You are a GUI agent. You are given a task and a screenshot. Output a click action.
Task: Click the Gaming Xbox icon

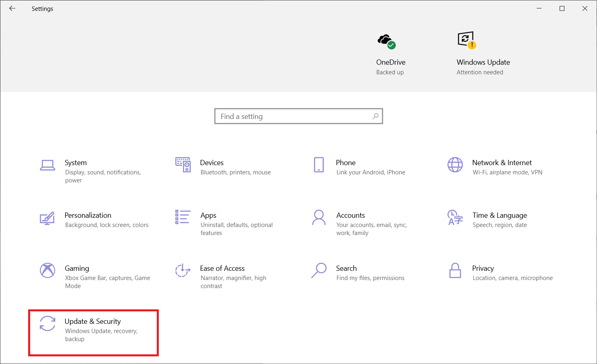[47, 270]
